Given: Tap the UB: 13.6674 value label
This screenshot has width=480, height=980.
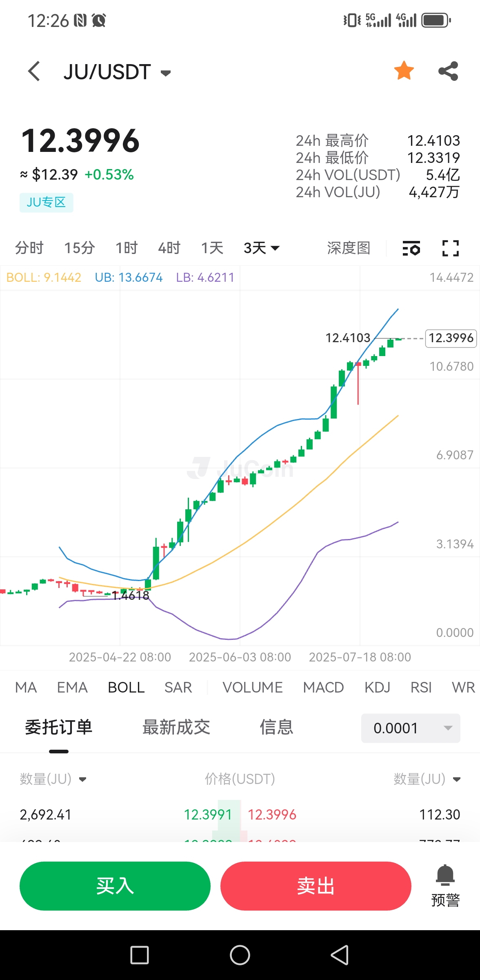Looking at the screenshot, I should (129, 278).
